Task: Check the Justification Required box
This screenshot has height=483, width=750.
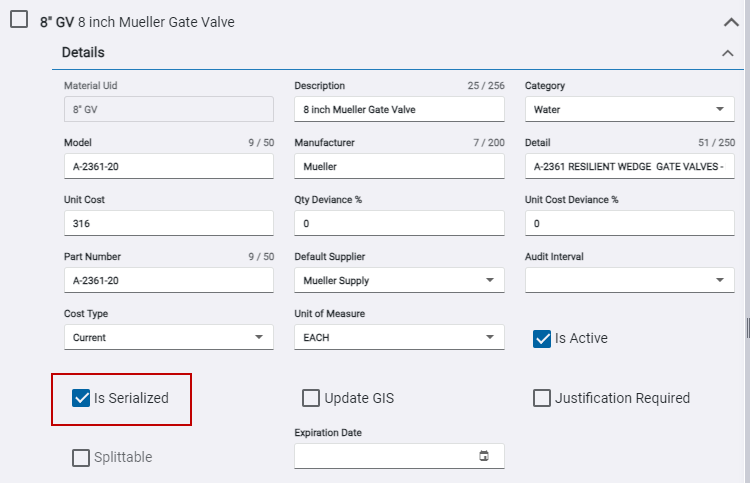Action: pos(542,398)
